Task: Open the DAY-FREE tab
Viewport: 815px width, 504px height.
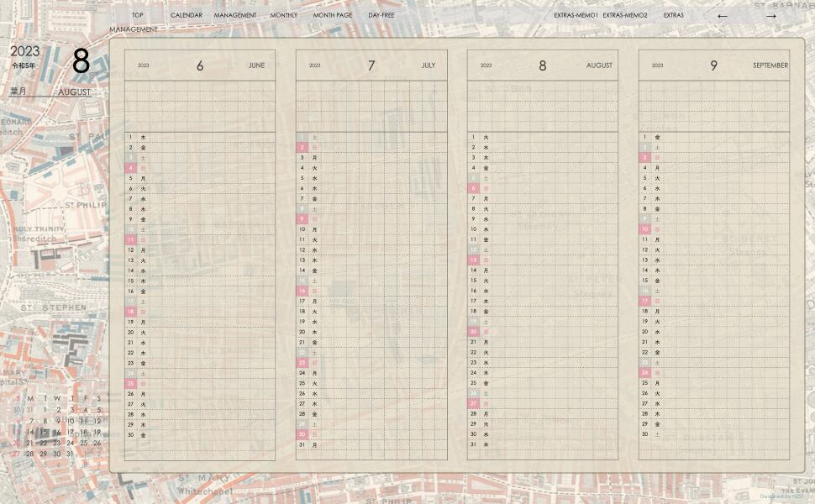Action: (x=381, y=15)
